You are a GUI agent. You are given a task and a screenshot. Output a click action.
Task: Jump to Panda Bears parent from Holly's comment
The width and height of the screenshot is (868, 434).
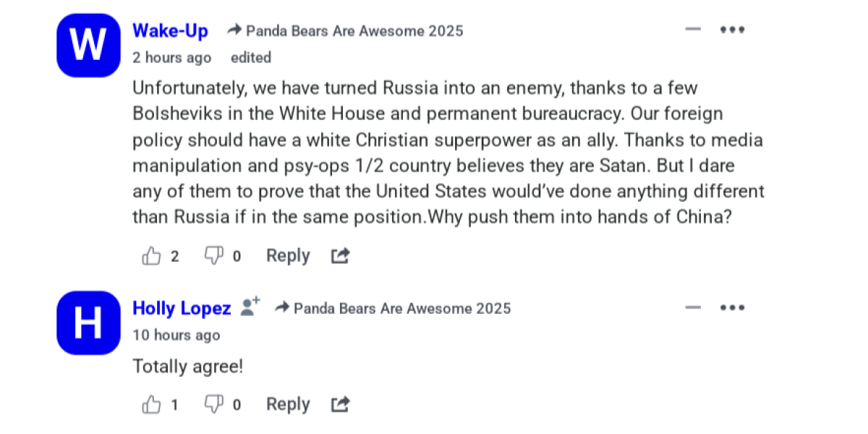click(393, 309)
